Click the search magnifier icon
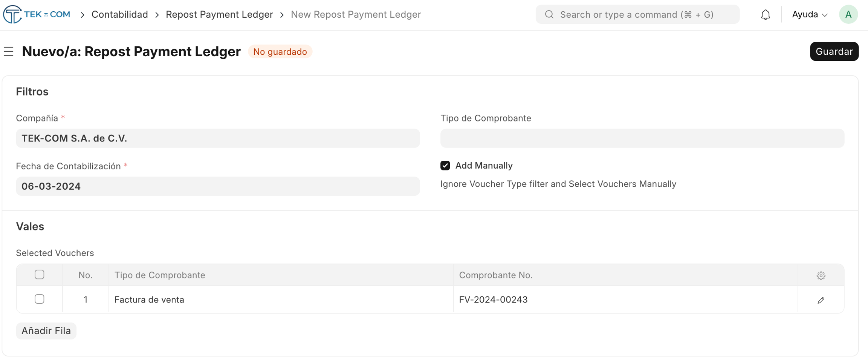The height and width of the screenshot is (364, 868). (x=549, y=15)
